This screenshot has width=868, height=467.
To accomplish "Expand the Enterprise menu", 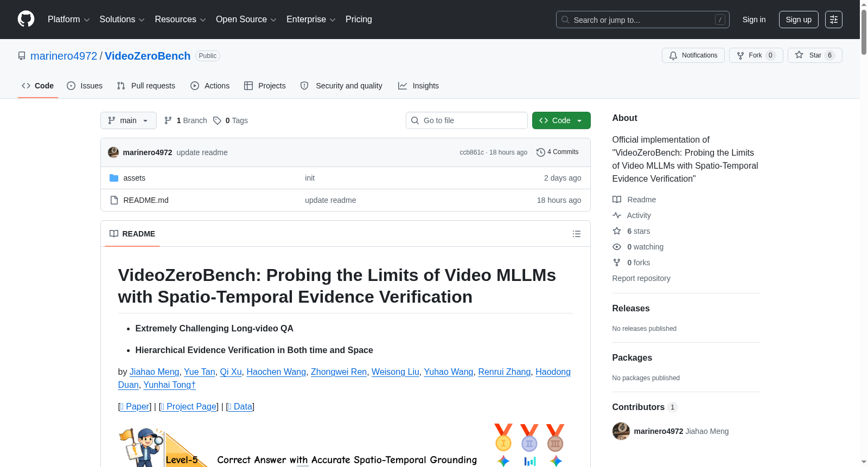I will [311, 20].
